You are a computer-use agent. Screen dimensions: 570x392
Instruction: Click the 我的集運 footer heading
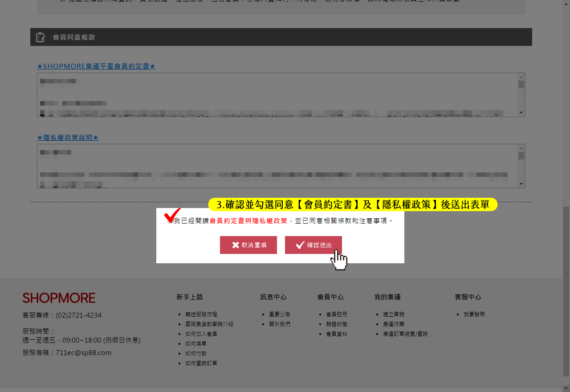click(387, 297)
